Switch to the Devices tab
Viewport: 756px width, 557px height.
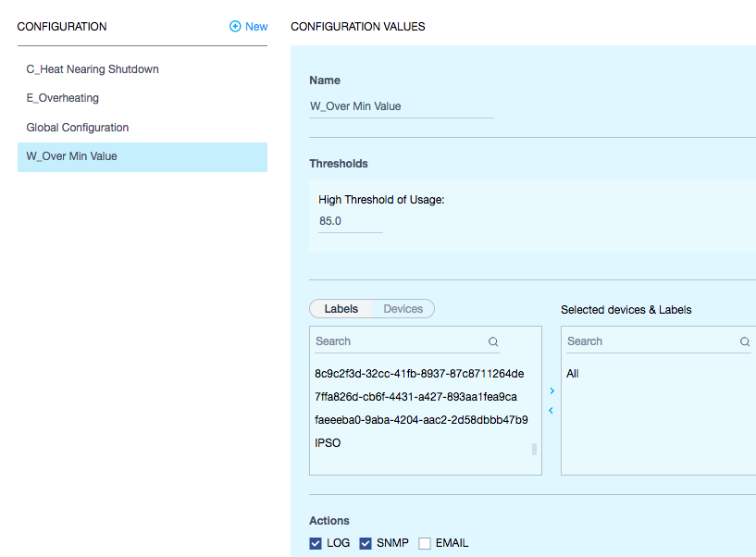403,309
